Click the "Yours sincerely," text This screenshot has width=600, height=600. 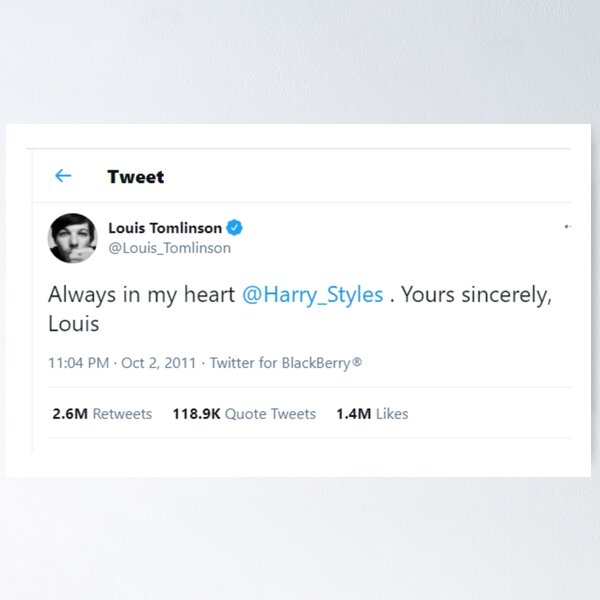coord(477,295)
